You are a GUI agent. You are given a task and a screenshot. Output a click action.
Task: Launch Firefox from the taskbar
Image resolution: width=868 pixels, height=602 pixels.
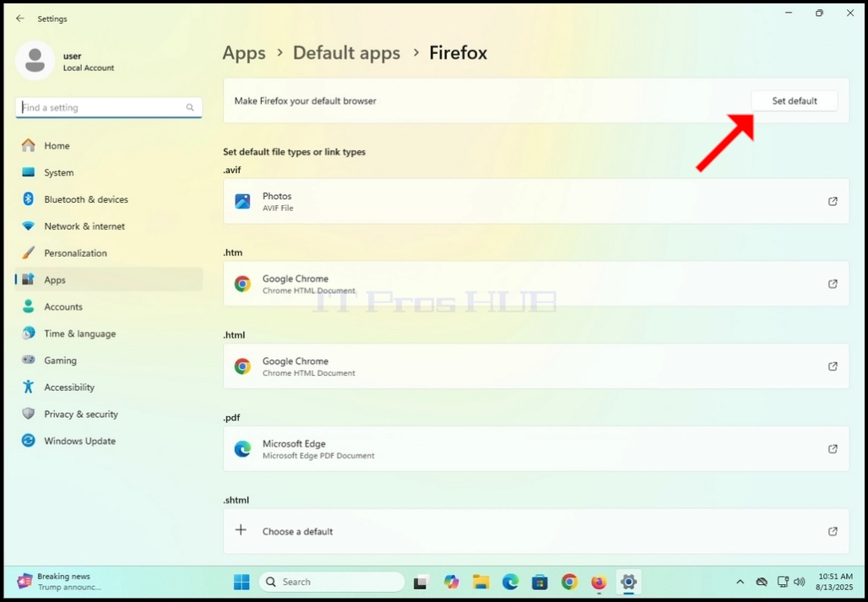click(x=599, y=582)
